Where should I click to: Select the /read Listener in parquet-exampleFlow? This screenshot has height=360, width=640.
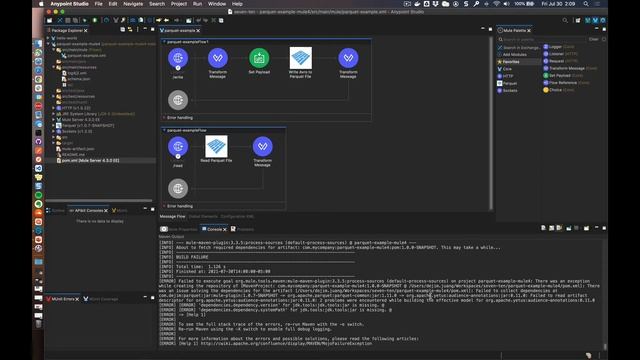[178, 147]
